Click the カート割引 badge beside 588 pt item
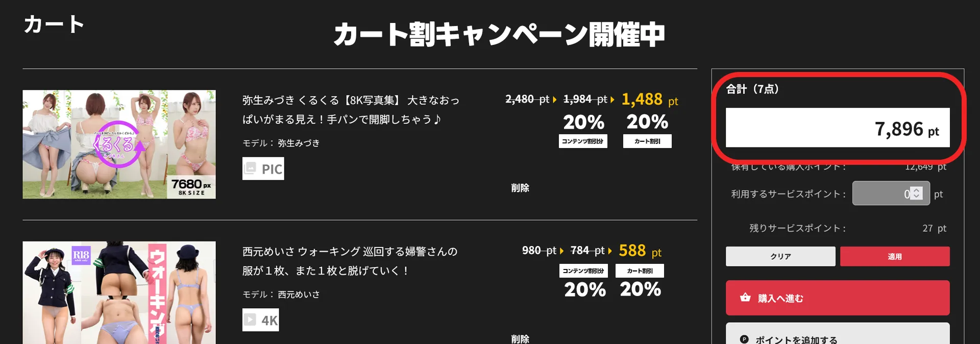This screenshot has width=980, height=344. 640,271
